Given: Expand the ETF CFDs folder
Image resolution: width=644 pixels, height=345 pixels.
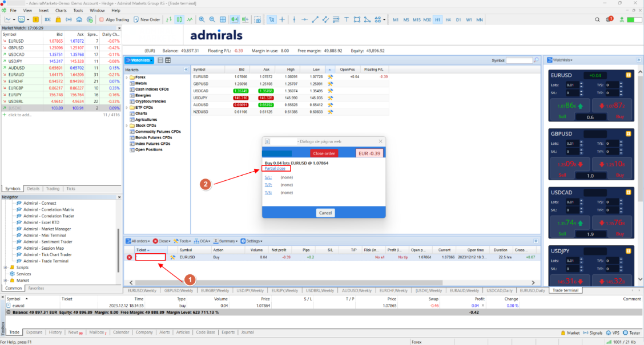Looking at the screenshot, I should click(127, 107).
